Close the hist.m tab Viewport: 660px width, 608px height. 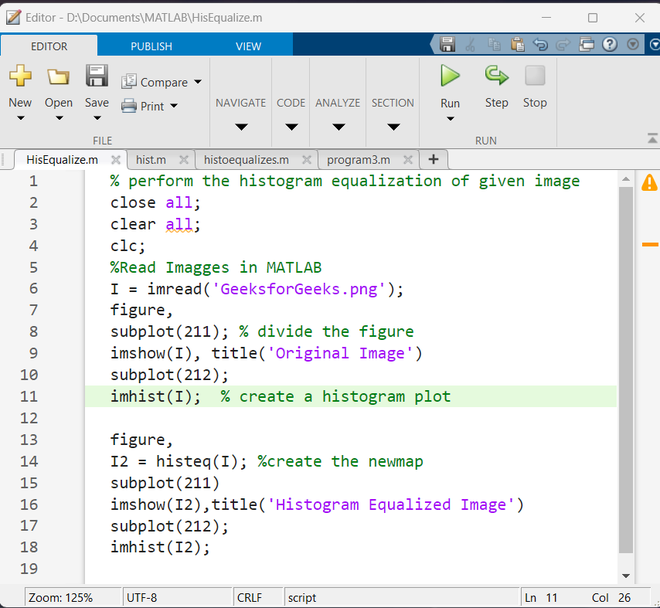(183, 159)
